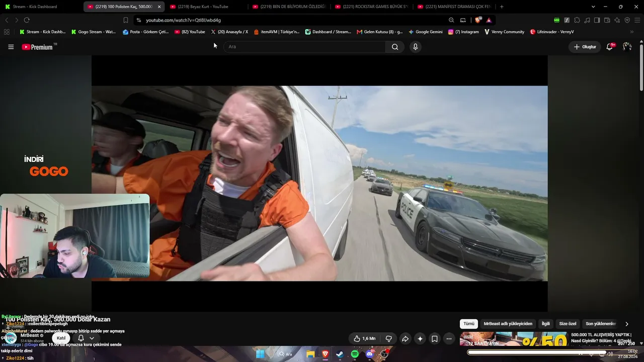Open the YouTube account avatar menu
This screenshot has height=362, width=644.
coord(627,47)
